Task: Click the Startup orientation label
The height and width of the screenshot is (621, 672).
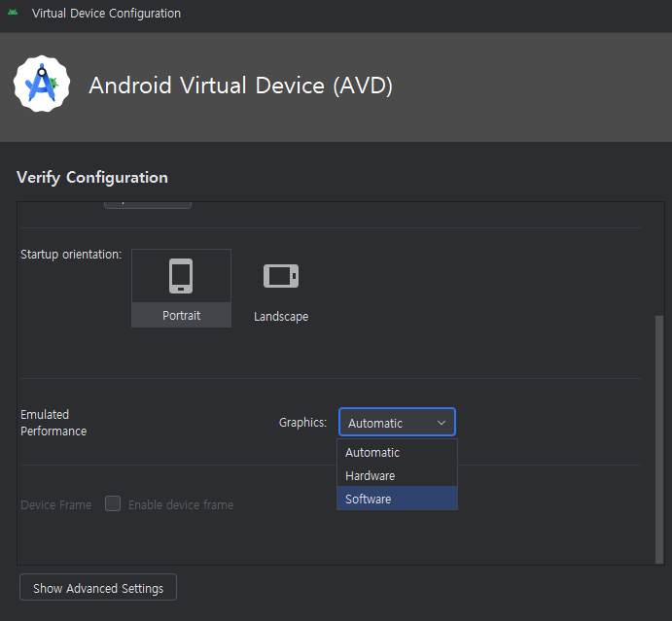Action: point(71,255)
